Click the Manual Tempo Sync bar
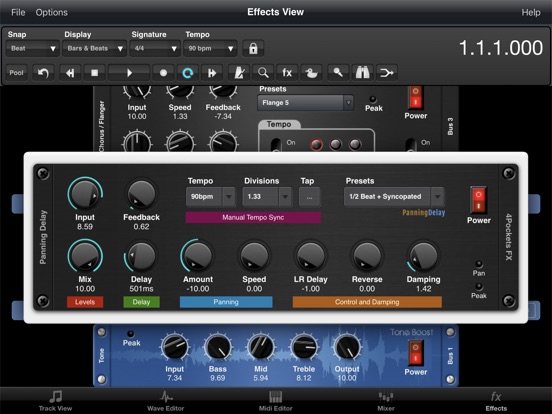Image resolution: width=552 pixels, height=414 pixels. pyautogui.click(x=253, y=218)
